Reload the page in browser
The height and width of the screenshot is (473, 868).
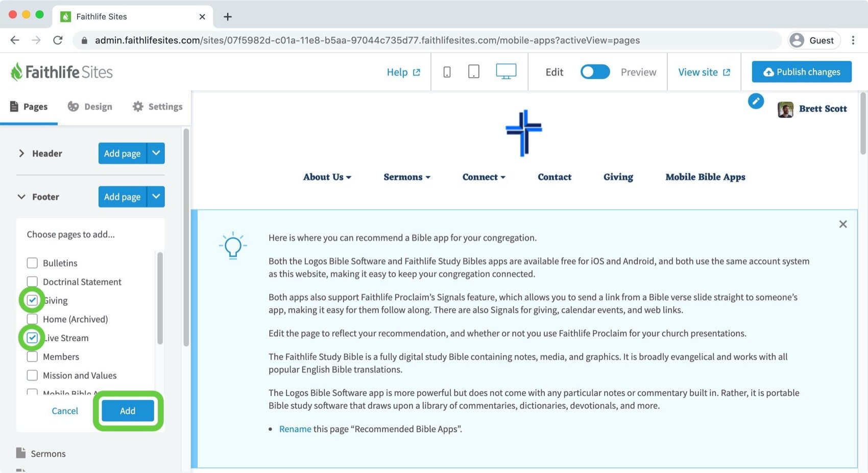click(58, 40)
